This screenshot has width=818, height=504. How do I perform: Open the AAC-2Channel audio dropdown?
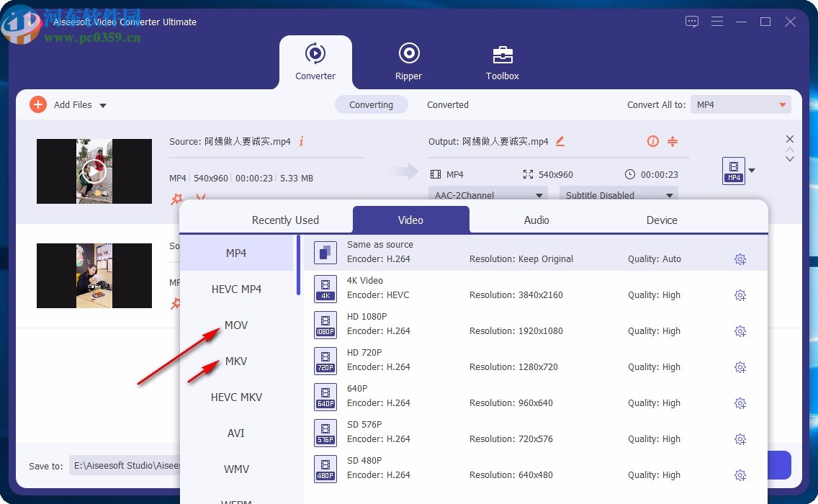pyautogui.click(x=487, y=194)
